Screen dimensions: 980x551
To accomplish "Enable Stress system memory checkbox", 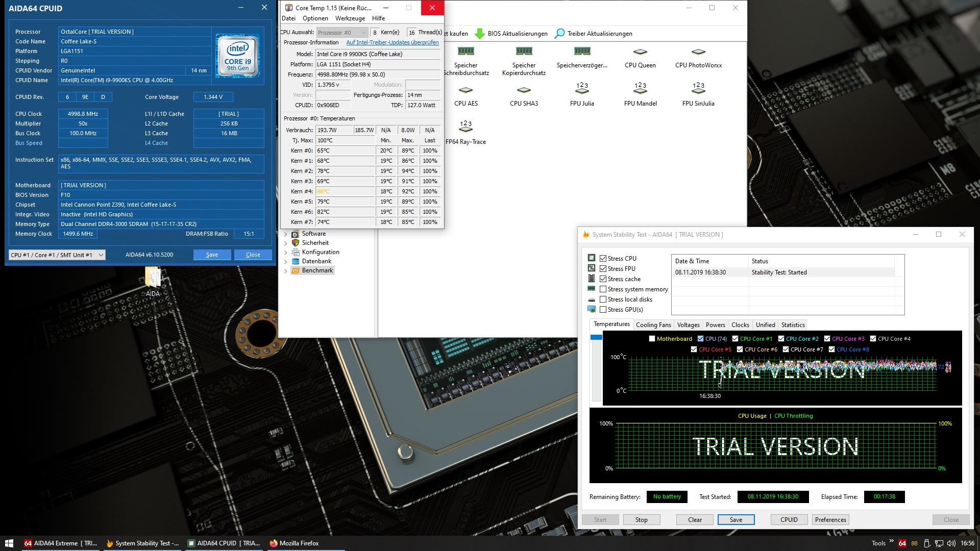I will tap(603, 289).
